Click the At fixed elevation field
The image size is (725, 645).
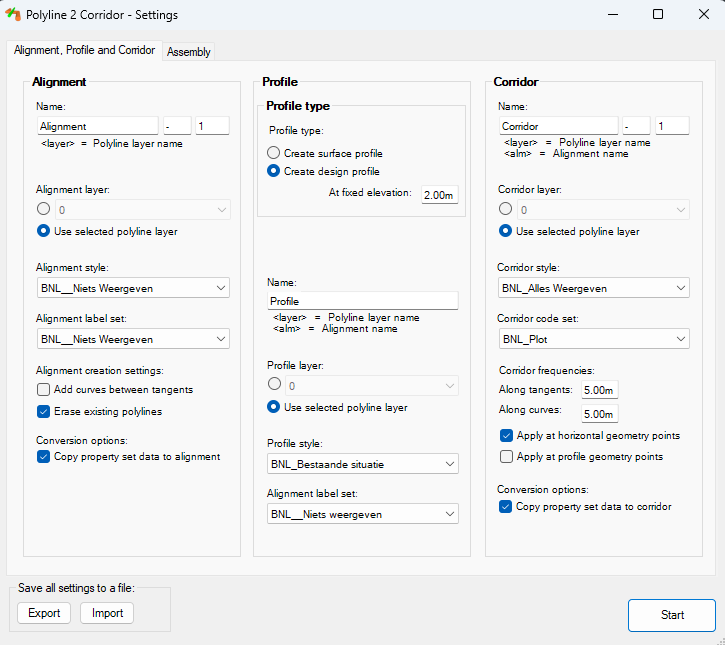pyautogui.click(x=438, y=195)
